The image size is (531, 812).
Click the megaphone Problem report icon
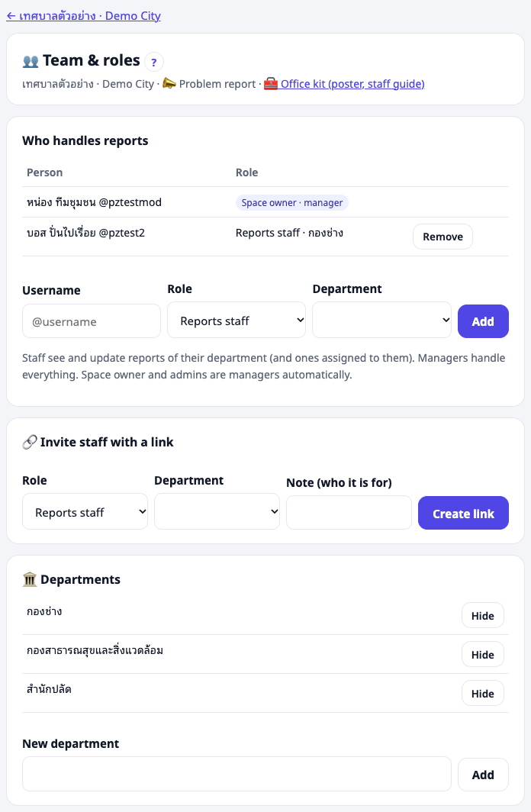pyautogui.click(x=169, y=83)
